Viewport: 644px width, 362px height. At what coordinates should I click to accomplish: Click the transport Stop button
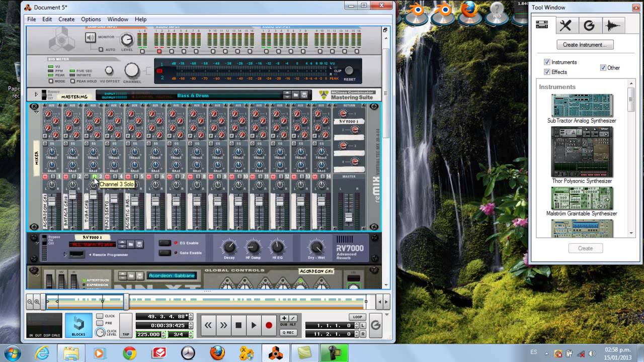(x=238, y=325)
